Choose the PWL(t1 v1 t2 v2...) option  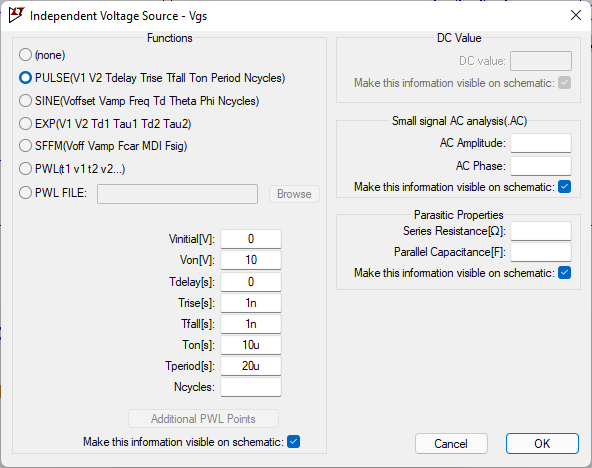[x=25, y=169]
